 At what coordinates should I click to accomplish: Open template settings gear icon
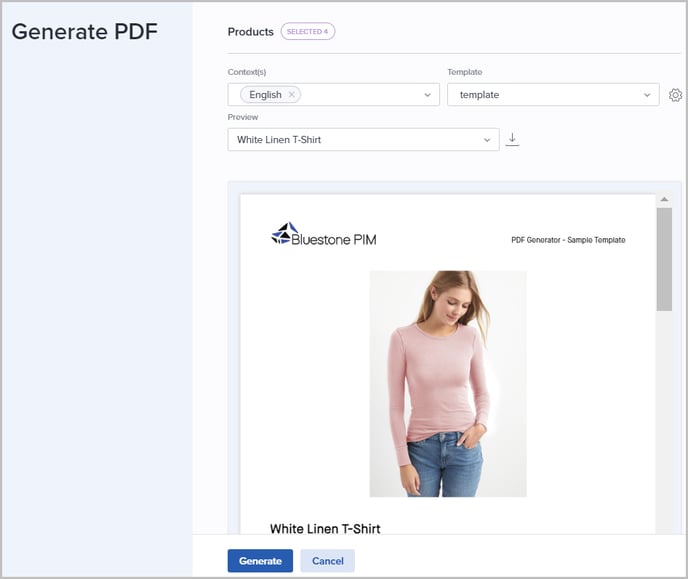pyautogui.click(x=675, y=95)
